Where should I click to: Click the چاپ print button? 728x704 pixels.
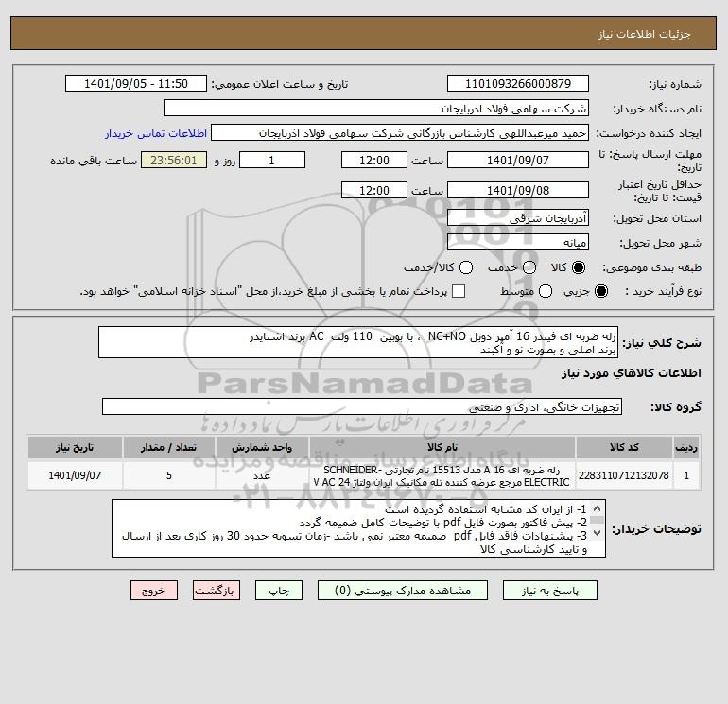[x=279, y=591]
